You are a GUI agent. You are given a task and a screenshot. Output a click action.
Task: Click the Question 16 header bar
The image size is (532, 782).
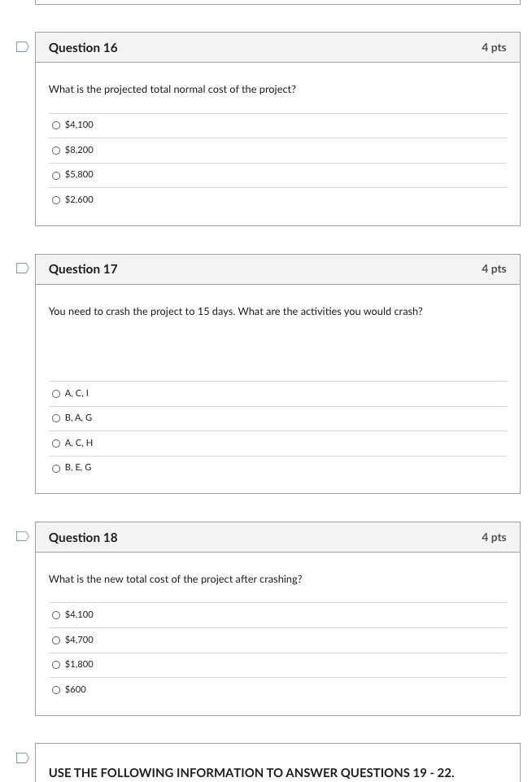click(x=83, y=47)
